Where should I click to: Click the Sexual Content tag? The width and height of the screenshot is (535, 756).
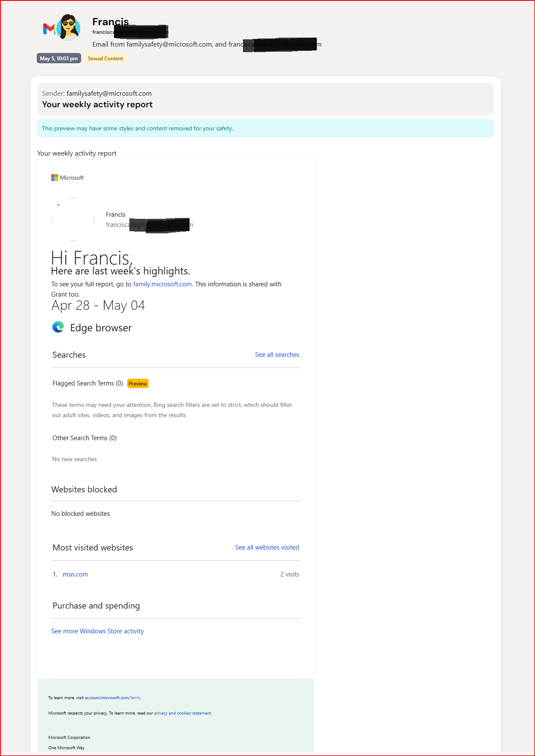pos(105,59)
